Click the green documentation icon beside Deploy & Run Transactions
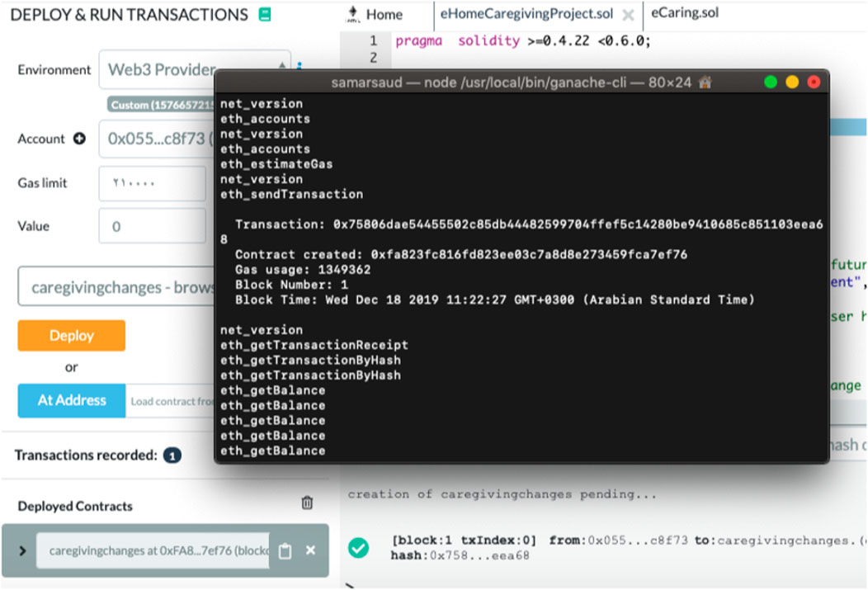The image size is (868, 590). [x=265, y=14]
